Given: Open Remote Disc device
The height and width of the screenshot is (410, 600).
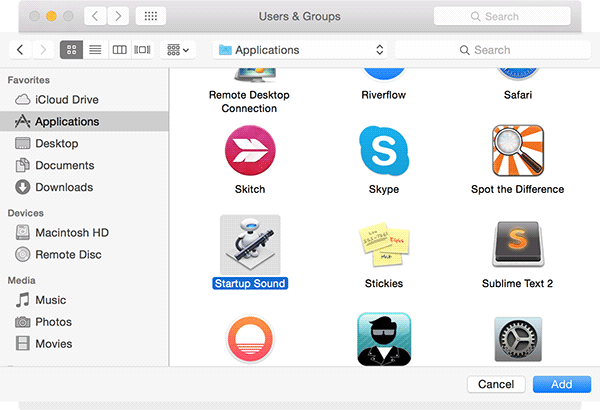Looking at the screenshot, I should click(x=84, y=255).
